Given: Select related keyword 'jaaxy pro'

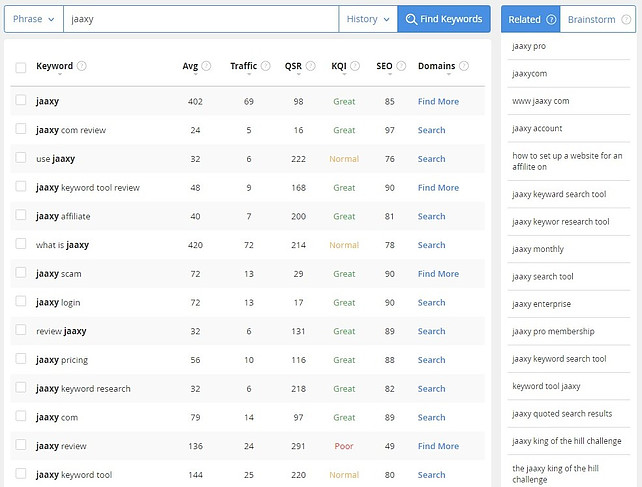Looking at the screenshot, I should click(529, 46).
